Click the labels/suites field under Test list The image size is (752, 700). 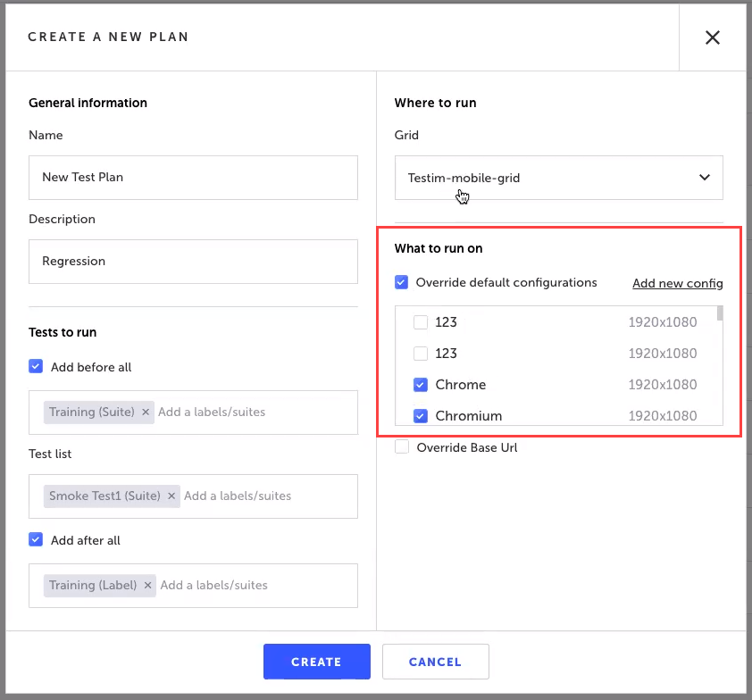(268, 496)
